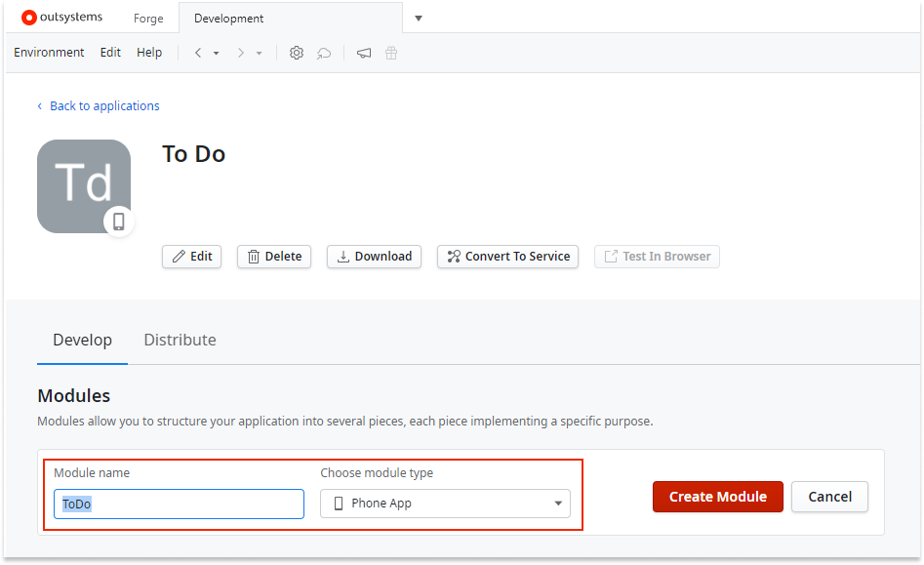The width and height of the screenshot is (924, 565).
Task: Click the cloud sync icon
Action: click(x=323, y=53)
